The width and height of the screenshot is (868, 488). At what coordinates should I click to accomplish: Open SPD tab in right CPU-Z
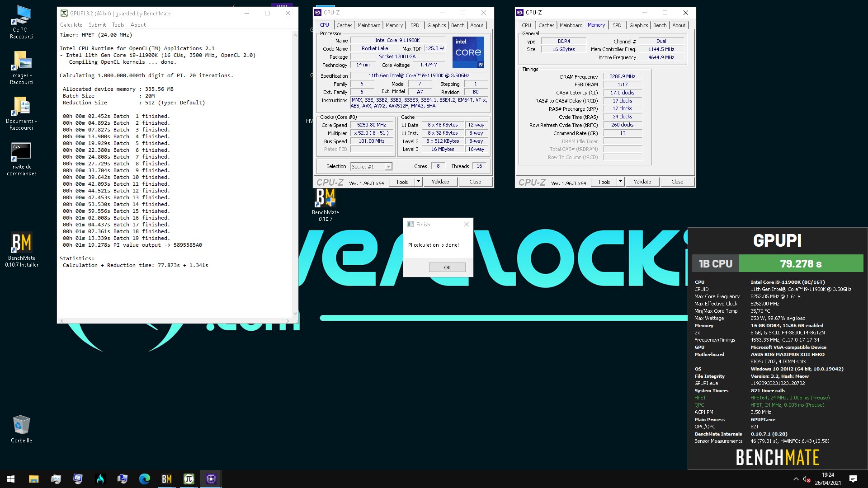617,25
